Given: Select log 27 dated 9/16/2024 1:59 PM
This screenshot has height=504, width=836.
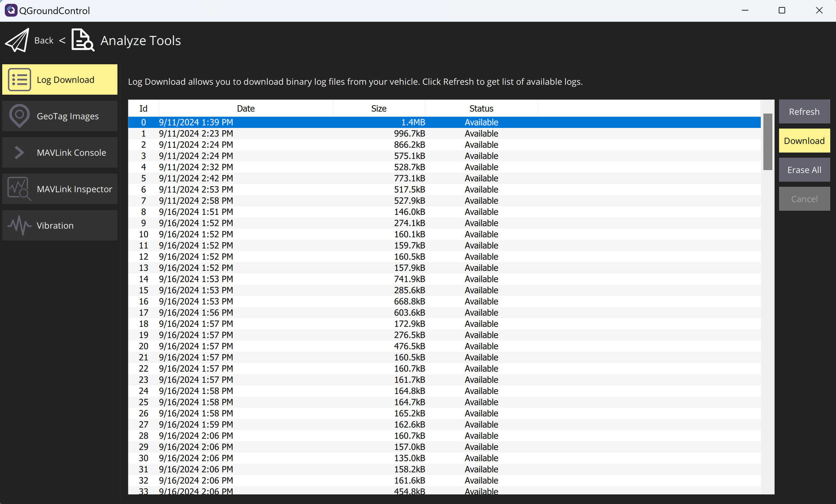Looking at the screenshot, I should pyautogui.click(x=444, y=425).
